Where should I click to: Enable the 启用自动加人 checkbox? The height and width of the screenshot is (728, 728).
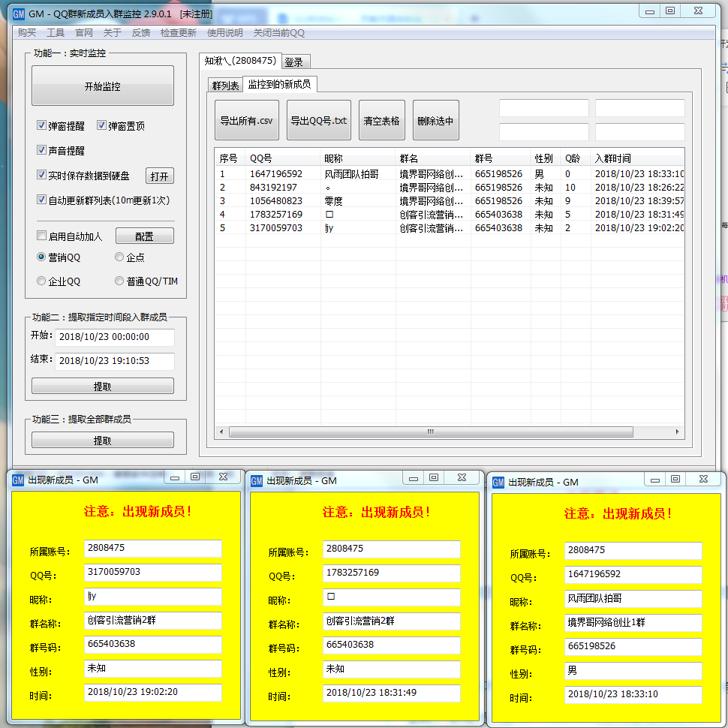(42, 236)
